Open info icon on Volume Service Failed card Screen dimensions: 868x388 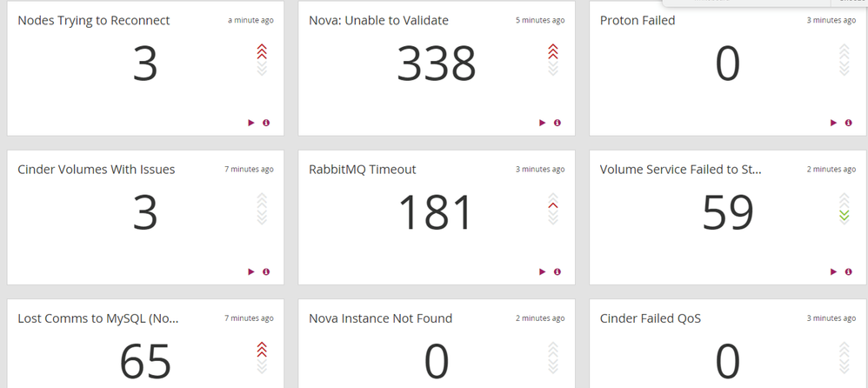click(x=849, y=271)
